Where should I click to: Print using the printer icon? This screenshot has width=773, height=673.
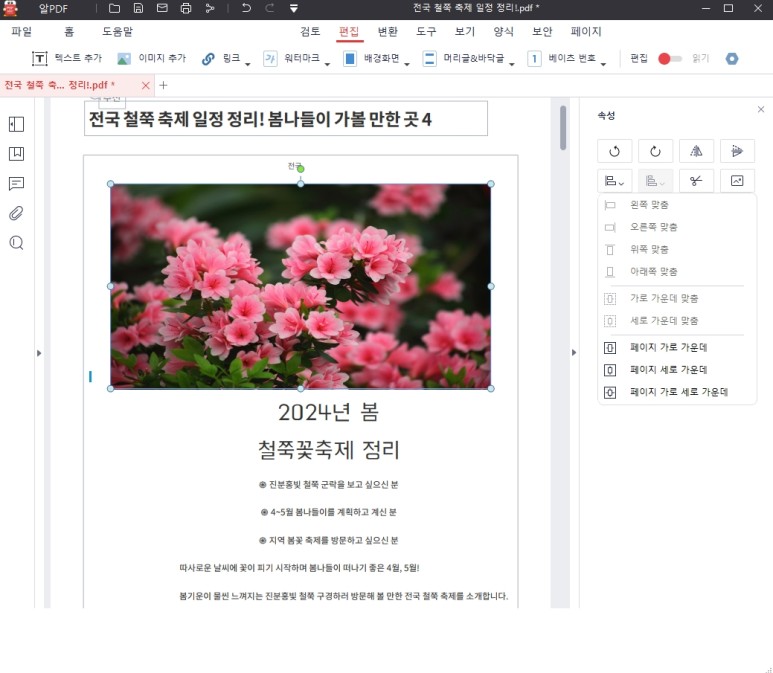[x=186, y=8]
